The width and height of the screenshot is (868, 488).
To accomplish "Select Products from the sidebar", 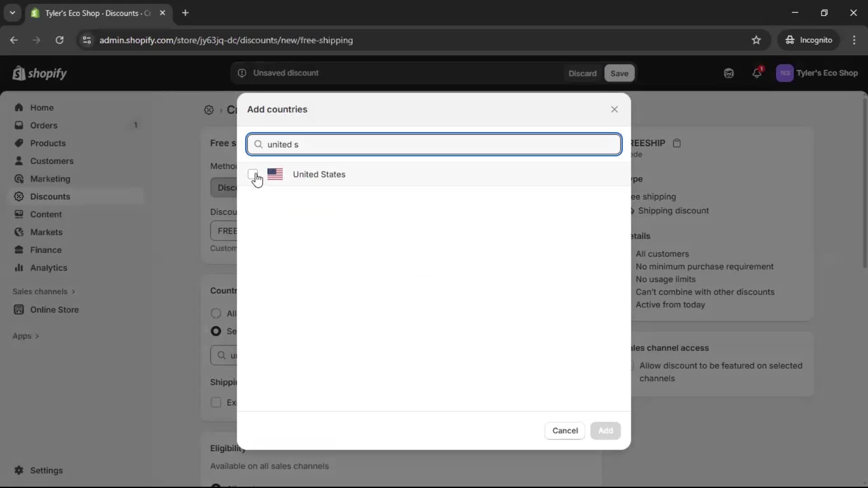I will pyautogui.click(x=48, y=143).
